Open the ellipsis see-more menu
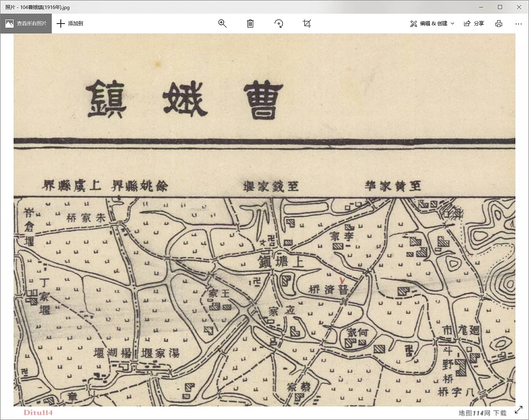This screenshot has width=529, height=420. [518, 24]
